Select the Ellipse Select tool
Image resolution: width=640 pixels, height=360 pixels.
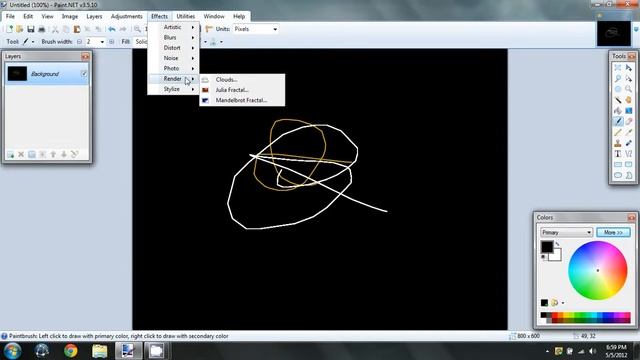pyautogui.click(x=618, y=89)
